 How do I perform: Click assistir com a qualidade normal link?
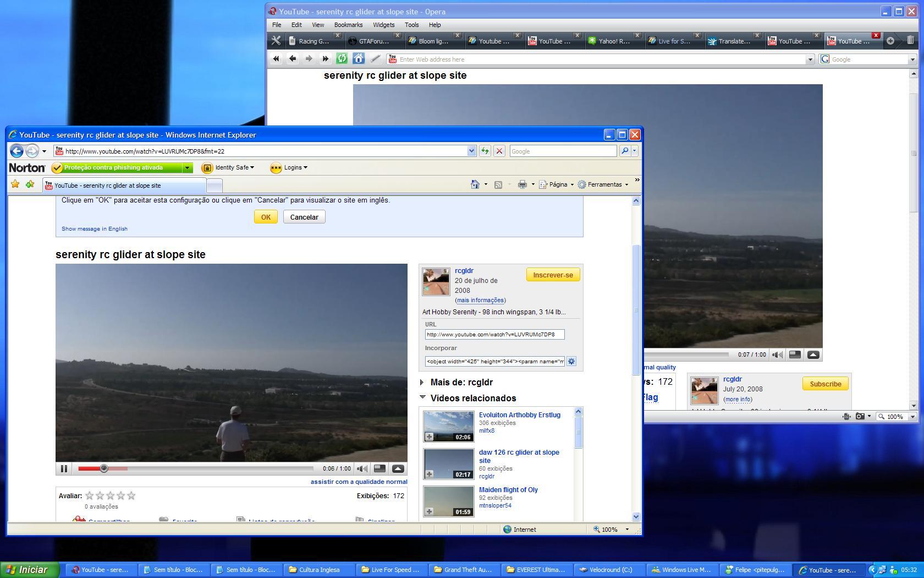[359, 482]
